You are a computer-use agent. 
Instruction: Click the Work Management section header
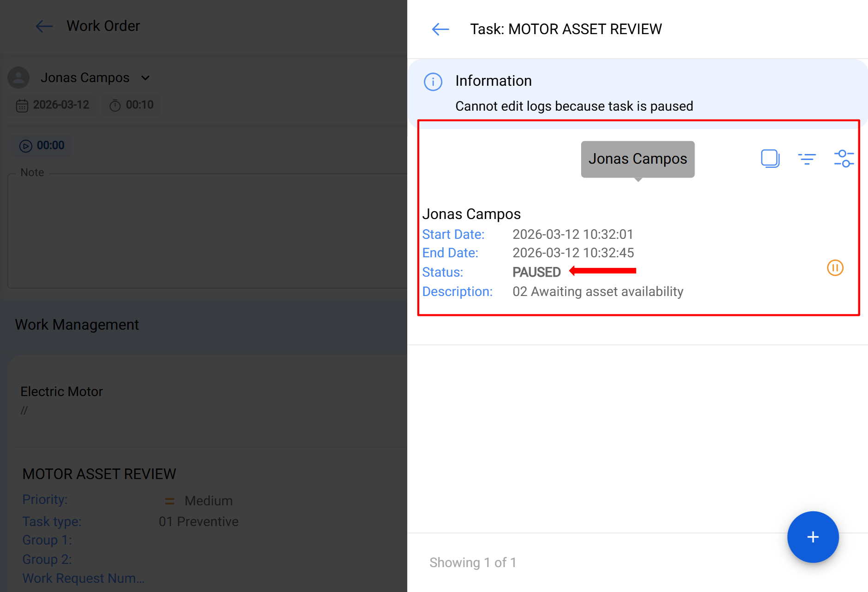click(77, 325)
